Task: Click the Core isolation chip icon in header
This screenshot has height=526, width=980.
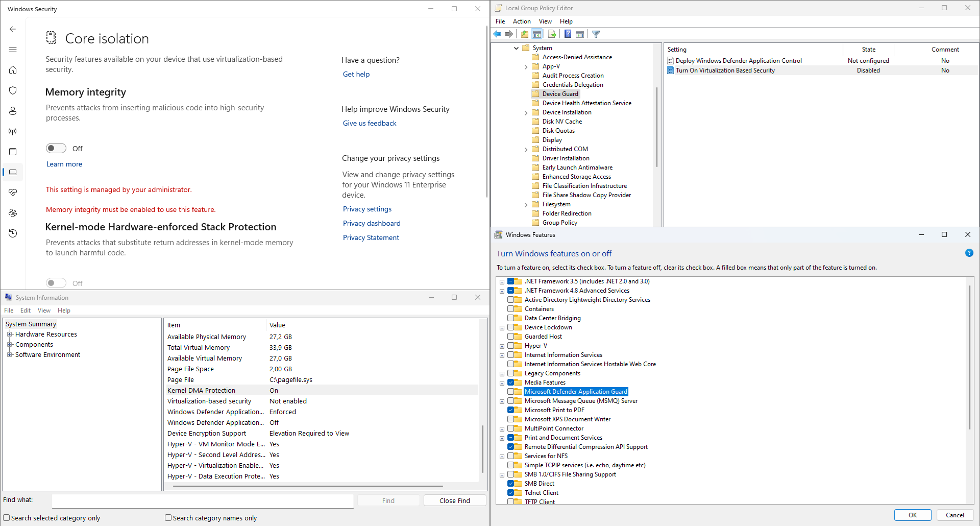Action: [x=51, y=37]
